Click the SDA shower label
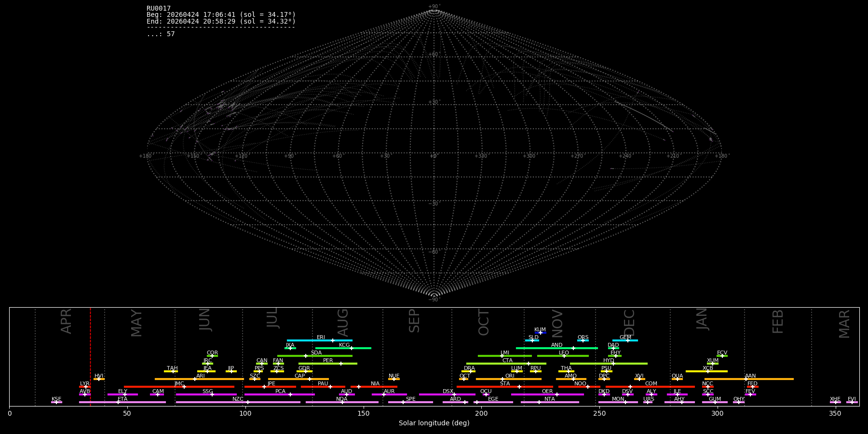The width and height of the screenshot is (868, 434). pyautogui.click(x=316, y=353)
